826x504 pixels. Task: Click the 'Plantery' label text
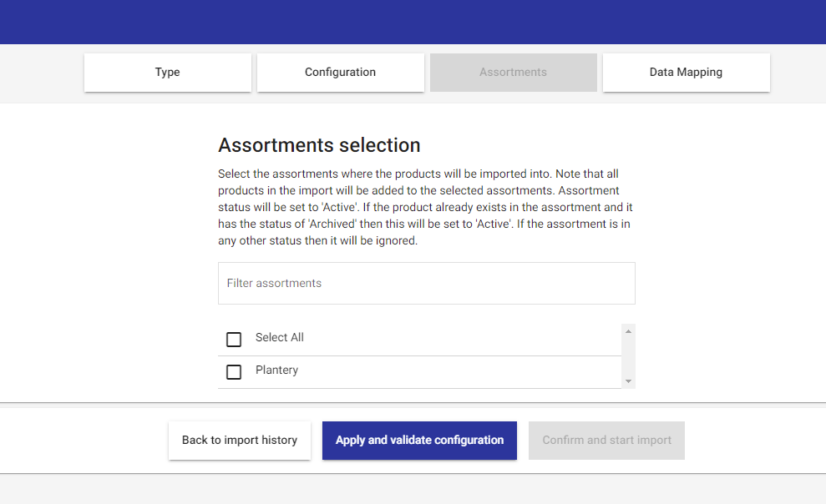point(276,370)
